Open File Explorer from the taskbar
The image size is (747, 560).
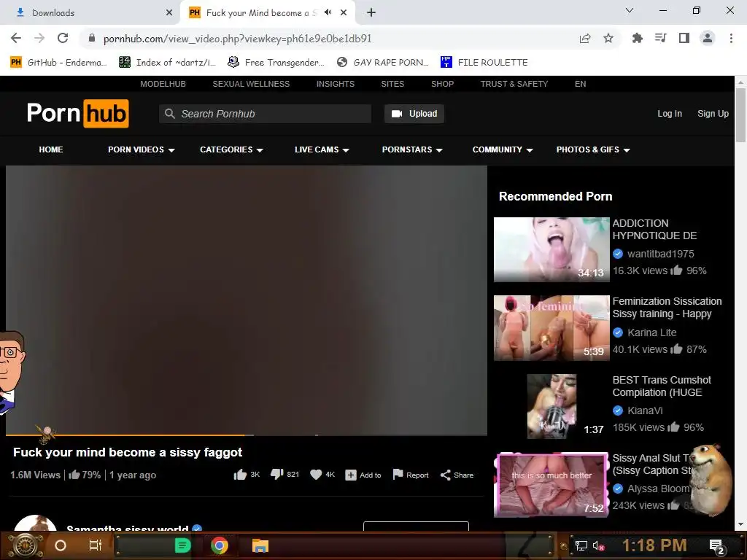click(260, 545)
